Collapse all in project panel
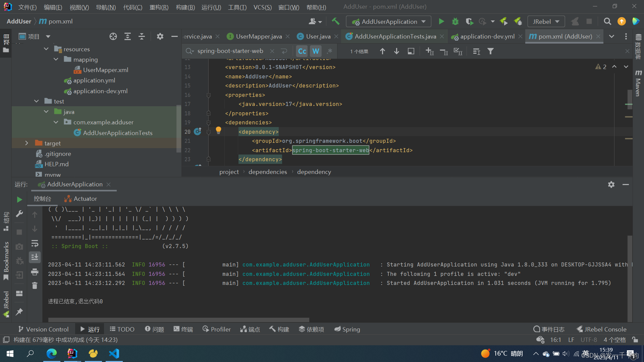Screen dimensions: 644x362 [x=142, y=37]
